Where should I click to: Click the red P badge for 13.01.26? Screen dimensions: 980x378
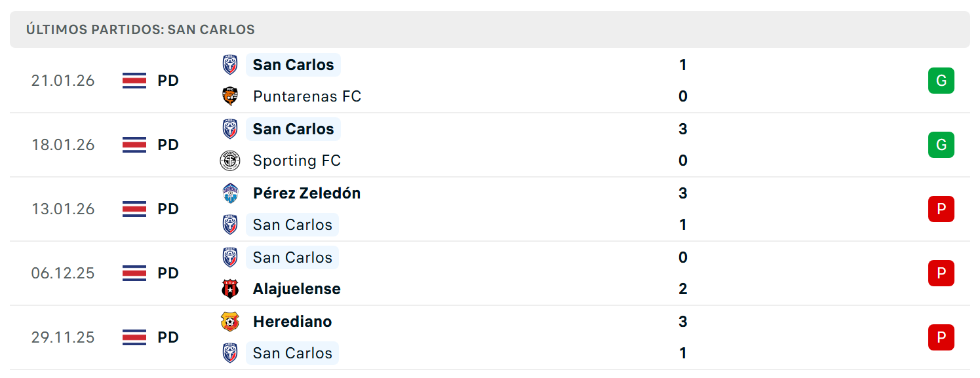941,209
